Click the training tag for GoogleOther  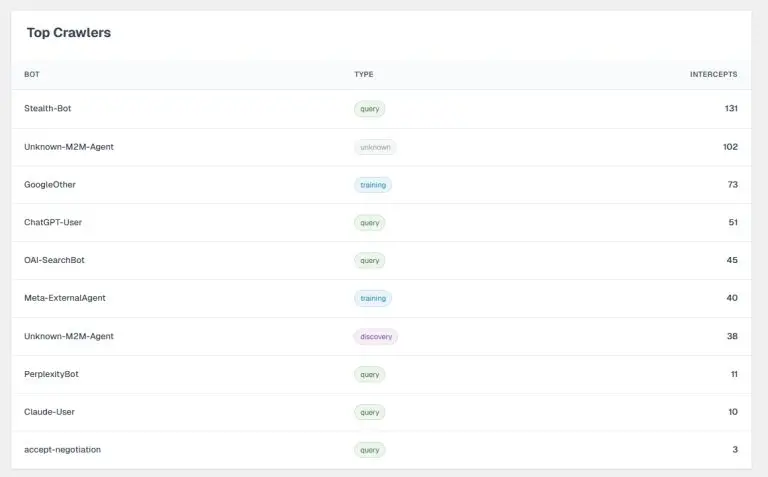tap(373, 185)
